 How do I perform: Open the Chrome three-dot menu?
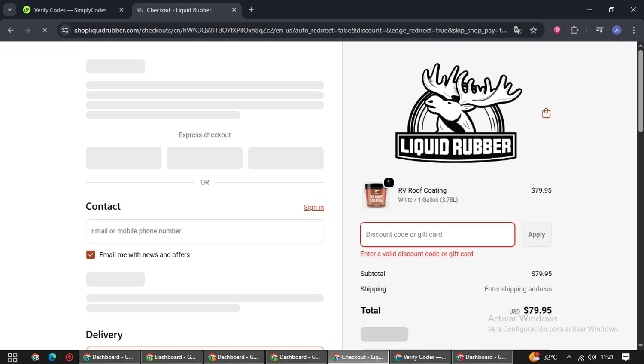click(x=634, y=30)
